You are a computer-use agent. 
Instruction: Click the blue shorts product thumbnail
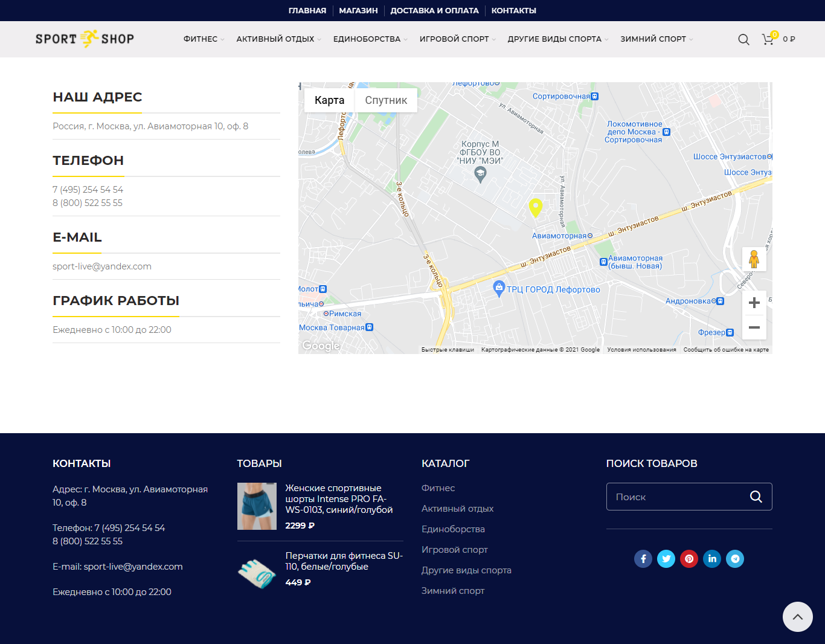pyautogui.click(x=257, y=506)
